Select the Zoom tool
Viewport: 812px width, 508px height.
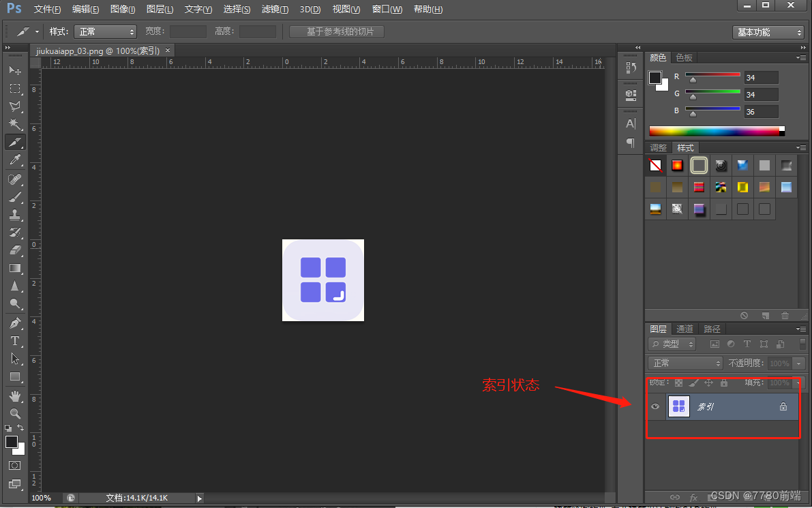[15, 414]
